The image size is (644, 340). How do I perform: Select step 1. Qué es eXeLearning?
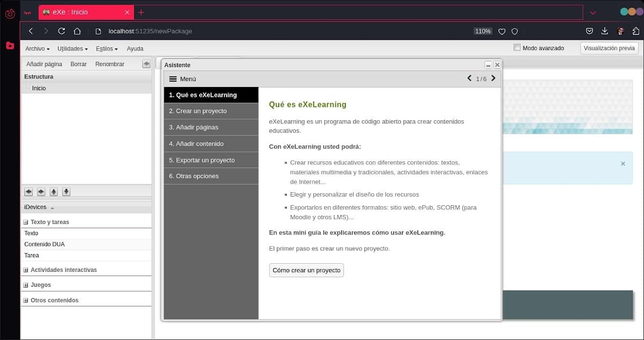point(211,95)
